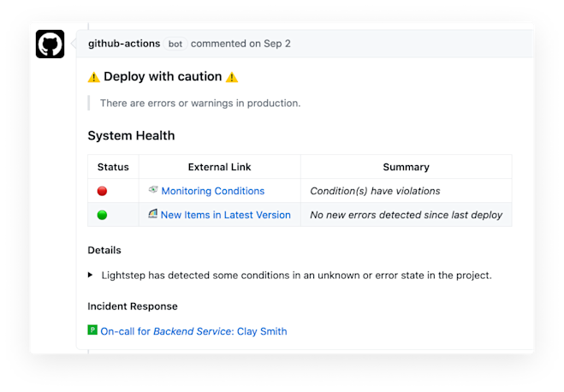Click the Lightstep icon beside Monitoring Conditions

(153, 189)
